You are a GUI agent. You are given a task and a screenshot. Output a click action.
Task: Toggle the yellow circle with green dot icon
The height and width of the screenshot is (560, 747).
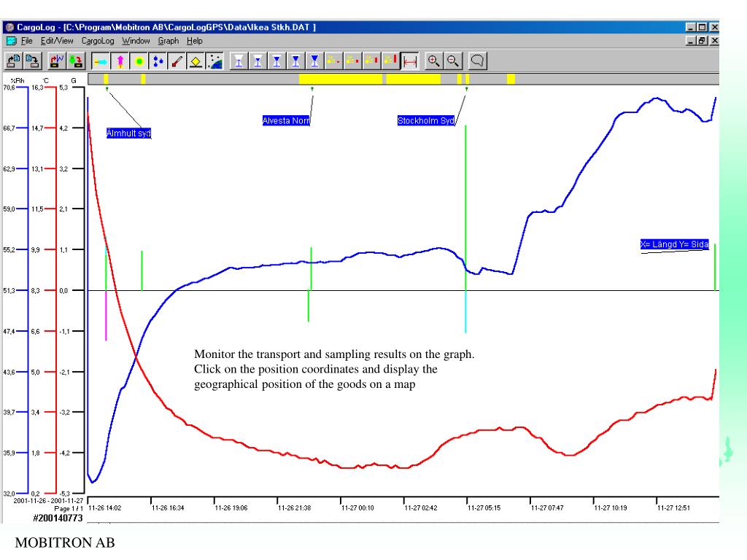tap(139, 61)
